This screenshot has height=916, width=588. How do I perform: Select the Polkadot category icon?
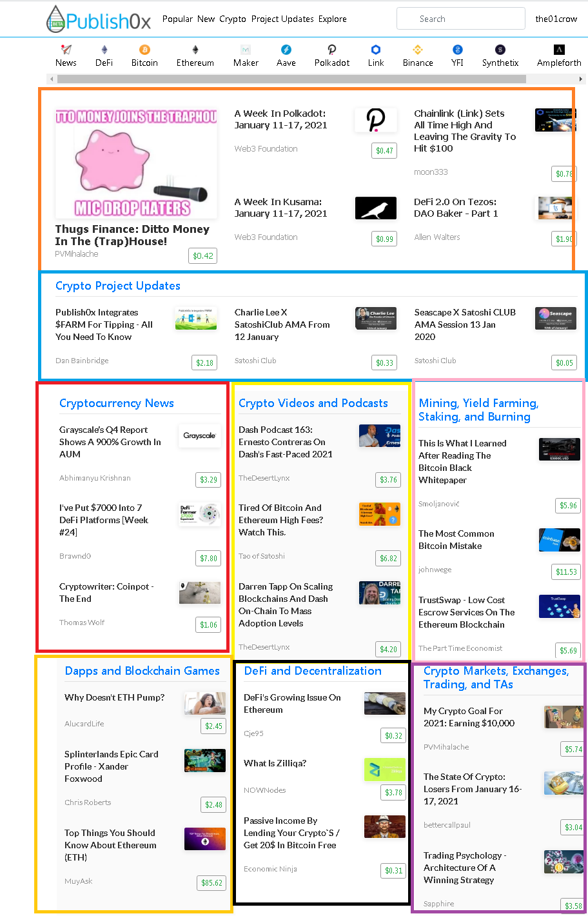tap(332, 50)
